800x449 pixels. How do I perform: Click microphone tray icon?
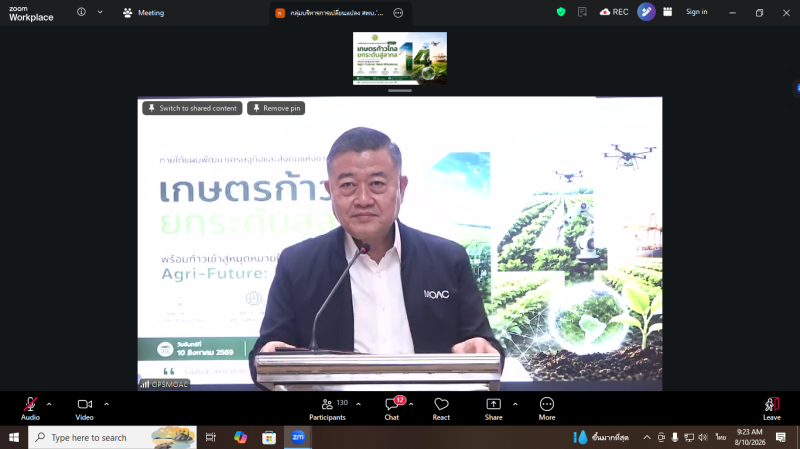(x=674, y=437)
